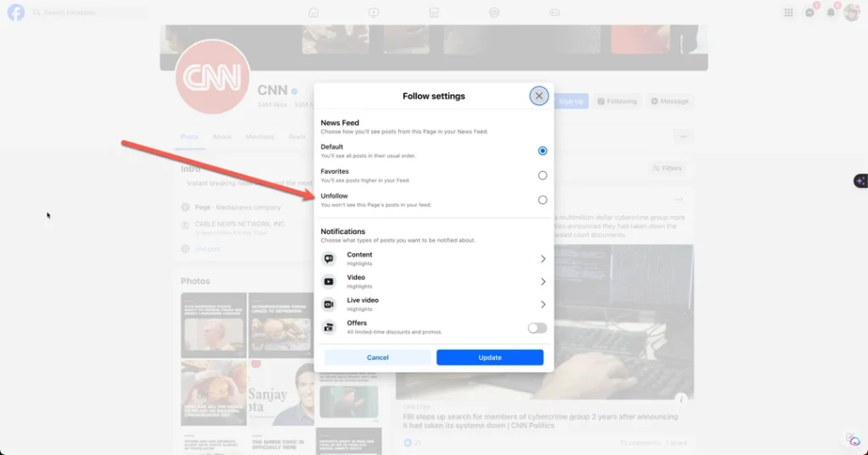Viewport: 868px width, 455px height.
Task: Click the like reaction icon under post
Action: click(408, 443)
